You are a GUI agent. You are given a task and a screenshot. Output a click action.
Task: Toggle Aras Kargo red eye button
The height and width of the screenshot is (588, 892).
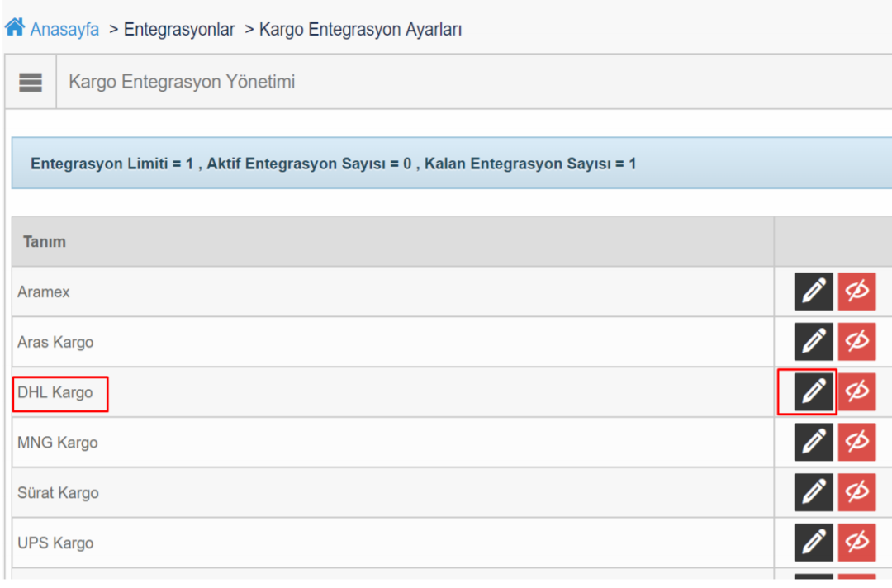(x=856, y=341)
